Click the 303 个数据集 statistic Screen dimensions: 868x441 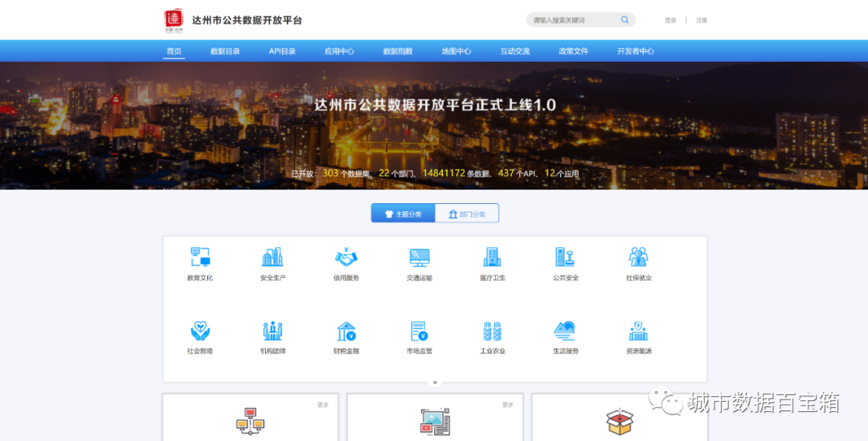pos(346,174)
